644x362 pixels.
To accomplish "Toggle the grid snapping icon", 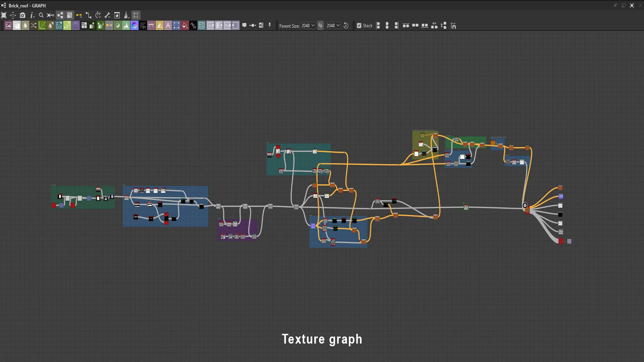I will (136, 15).
